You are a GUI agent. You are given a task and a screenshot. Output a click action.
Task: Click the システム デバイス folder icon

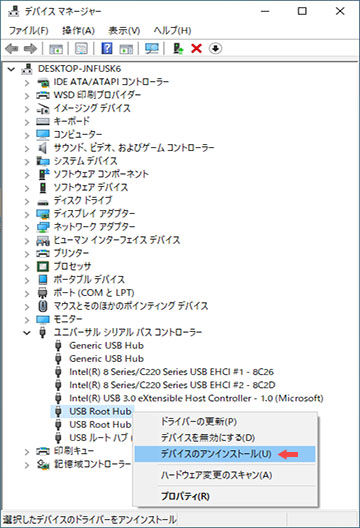43,161
